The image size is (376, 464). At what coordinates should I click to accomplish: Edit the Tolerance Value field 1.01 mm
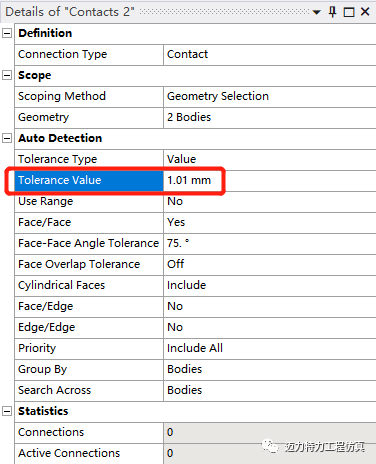point(270,181)
